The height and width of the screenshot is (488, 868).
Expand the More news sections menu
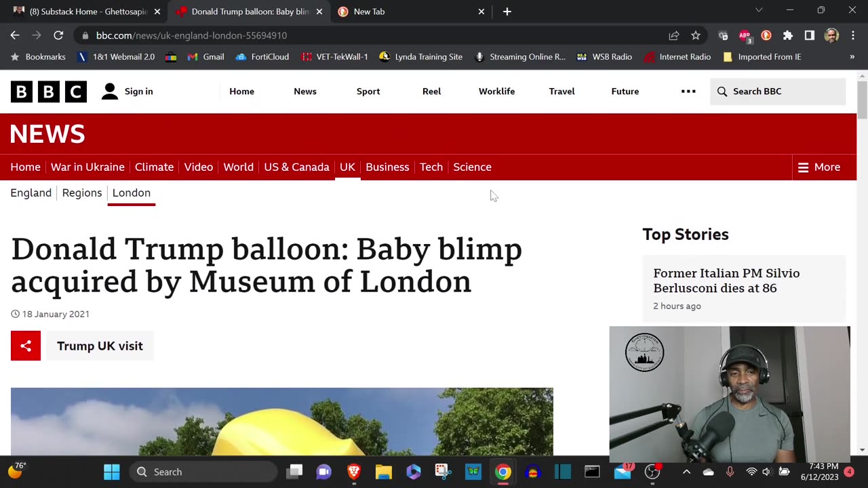pos(819,167)
